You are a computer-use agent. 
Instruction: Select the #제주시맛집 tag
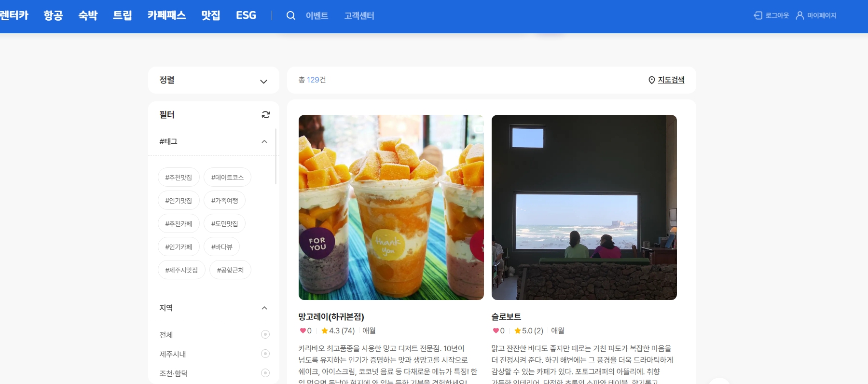[181, 270]
